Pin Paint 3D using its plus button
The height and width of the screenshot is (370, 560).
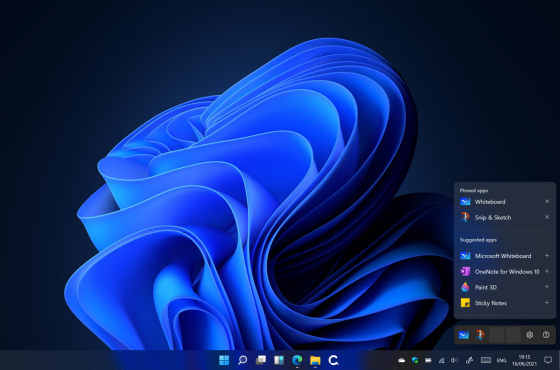547,287
